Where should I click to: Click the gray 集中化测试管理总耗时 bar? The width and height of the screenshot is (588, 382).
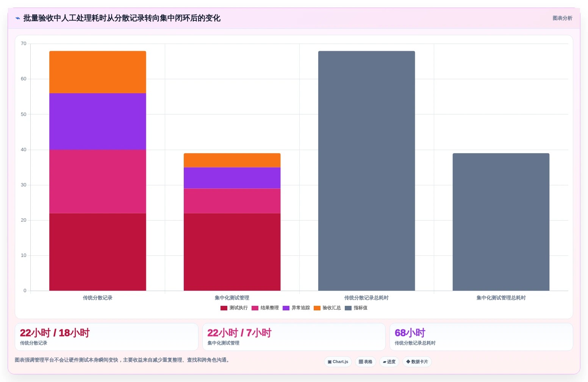click(x=501, y=222)
